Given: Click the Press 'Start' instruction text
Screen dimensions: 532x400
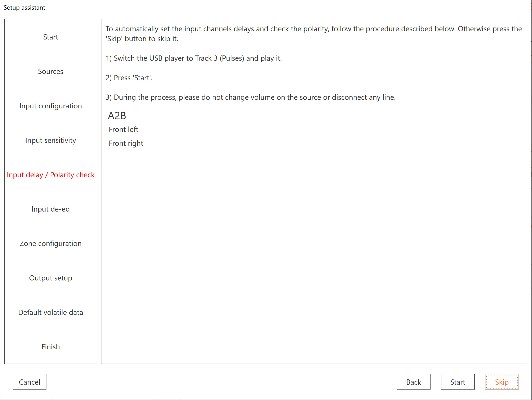Looking at the screenshot, I should coord(129,78).
